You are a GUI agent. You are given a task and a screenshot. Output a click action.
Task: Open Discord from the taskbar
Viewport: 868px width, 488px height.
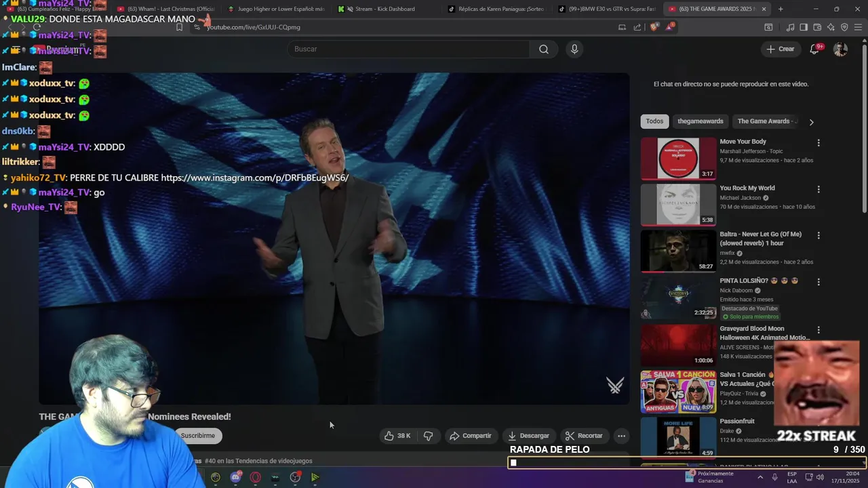coord(235,477)
